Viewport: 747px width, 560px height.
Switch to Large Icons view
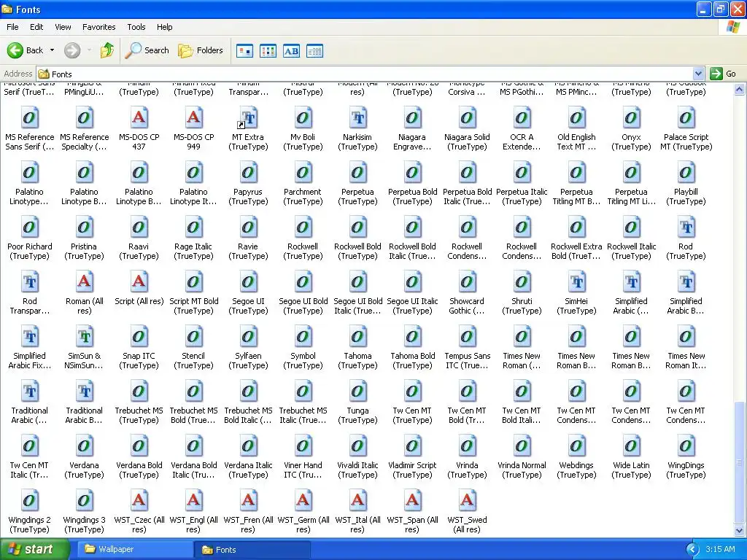245,50
